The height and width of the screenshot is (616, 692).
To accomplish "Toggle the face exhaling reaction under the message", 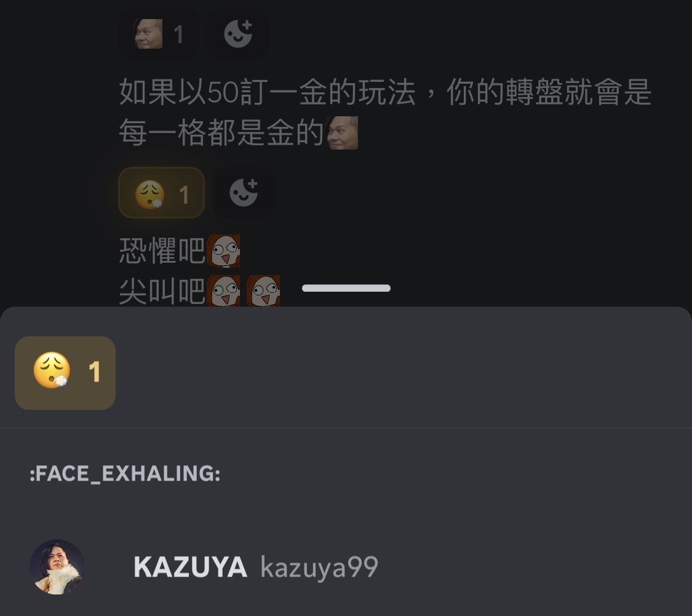I will (x=162, y=193).
